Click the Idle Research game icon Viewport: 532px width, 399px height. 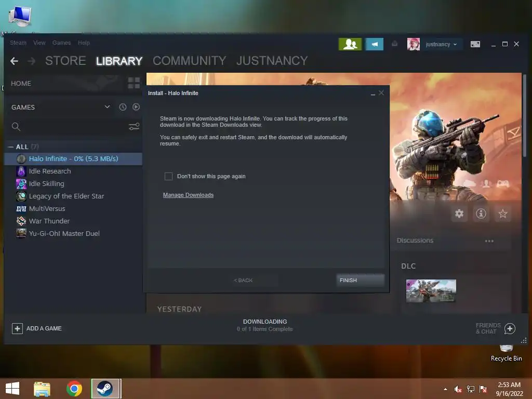[21, 171]
